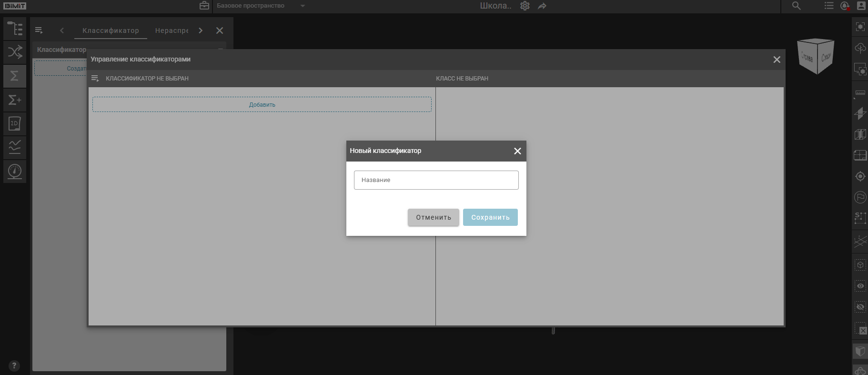Toggle hide-selected crossed eye icon
The height and width of the screenshot is (375, 868).
point(860,307)
